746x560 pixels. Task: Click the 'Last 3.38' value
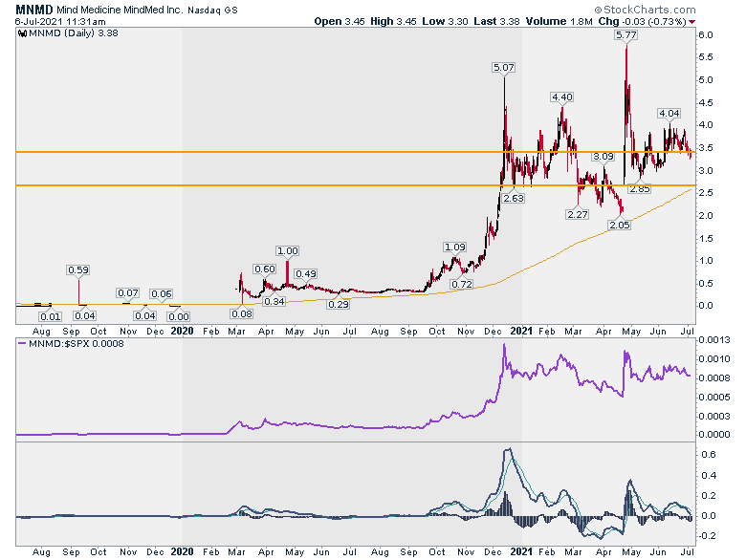(496, 21)
